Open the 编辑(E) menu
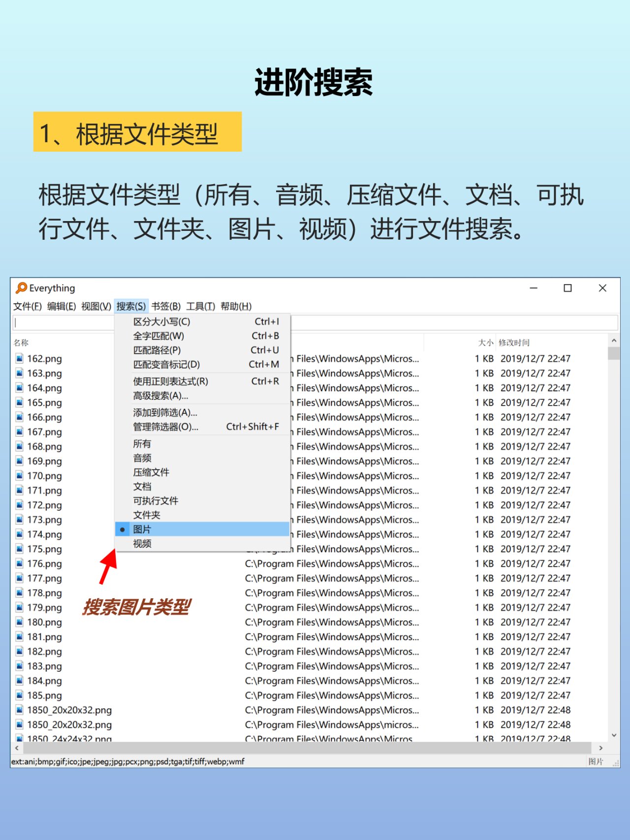 point(62,306)
